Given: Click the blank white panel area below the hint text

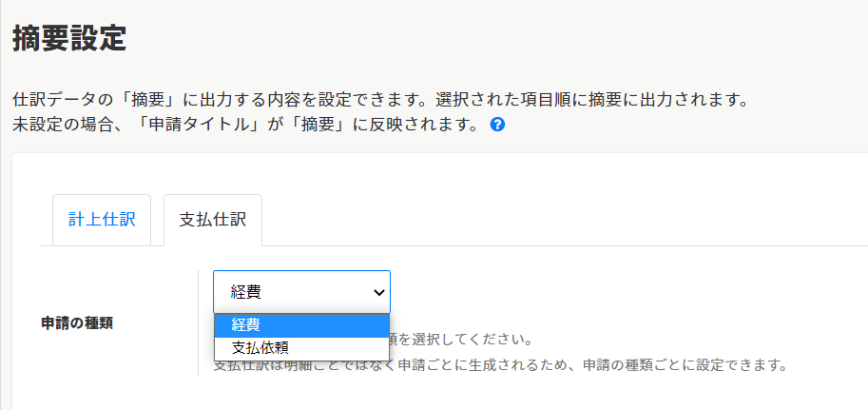Looking at the screenshot, I should point(475,394).
